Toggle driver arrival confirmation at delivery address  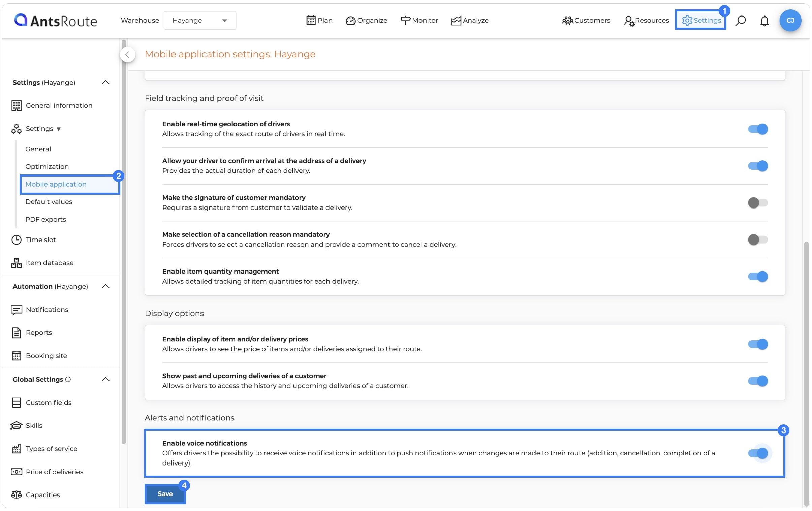pyautogui.click(x=757, y=166)
